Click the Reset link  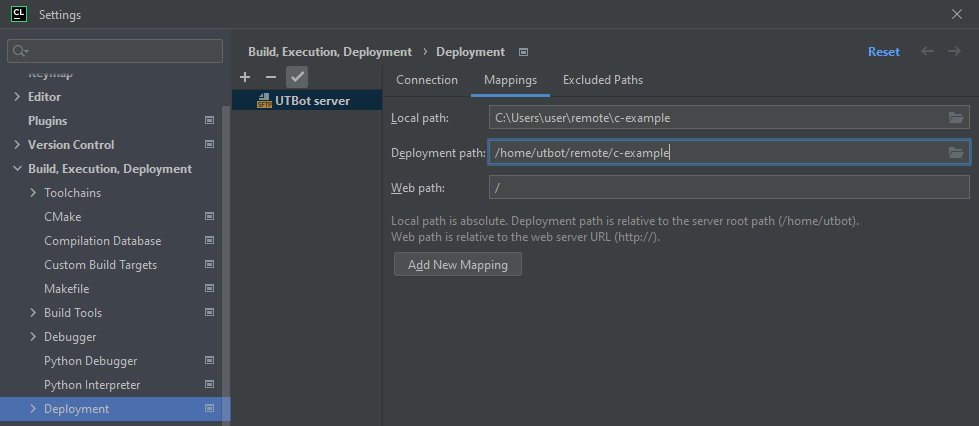[883, 52]
